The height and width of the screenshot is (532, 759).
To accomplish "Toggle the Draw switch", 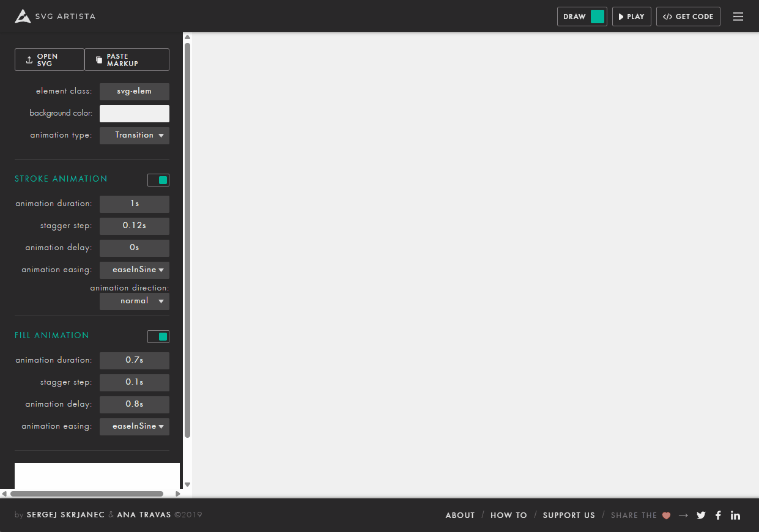I will [x=597, y=17].
